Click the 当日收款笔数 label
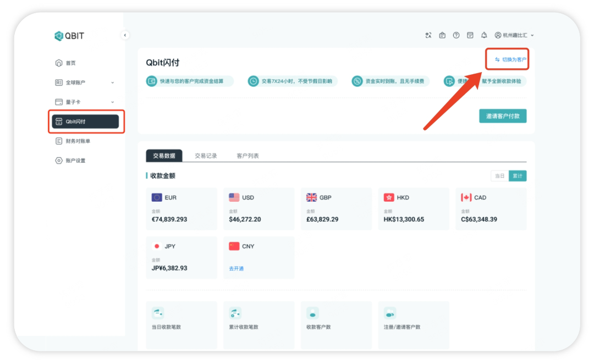The height and width of the screenshot is (364, 594). coord(166,327)
